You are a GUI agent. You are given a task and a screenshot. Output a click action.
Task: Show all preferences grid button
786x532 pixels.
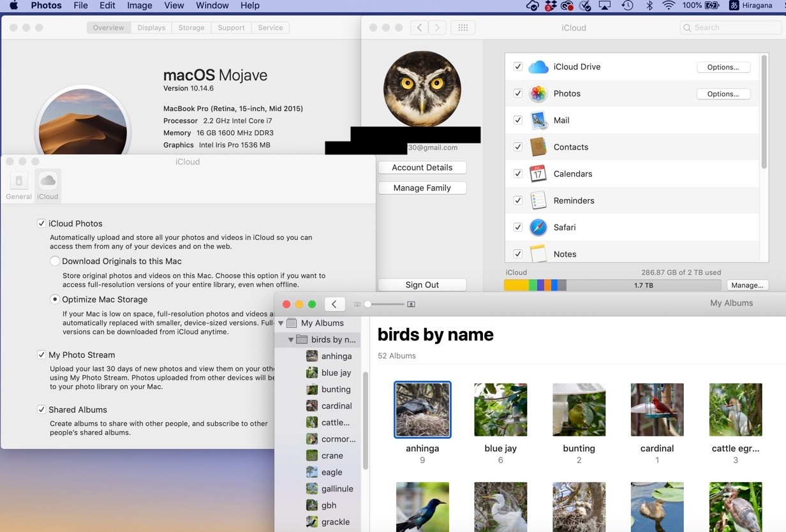point(463,27)
